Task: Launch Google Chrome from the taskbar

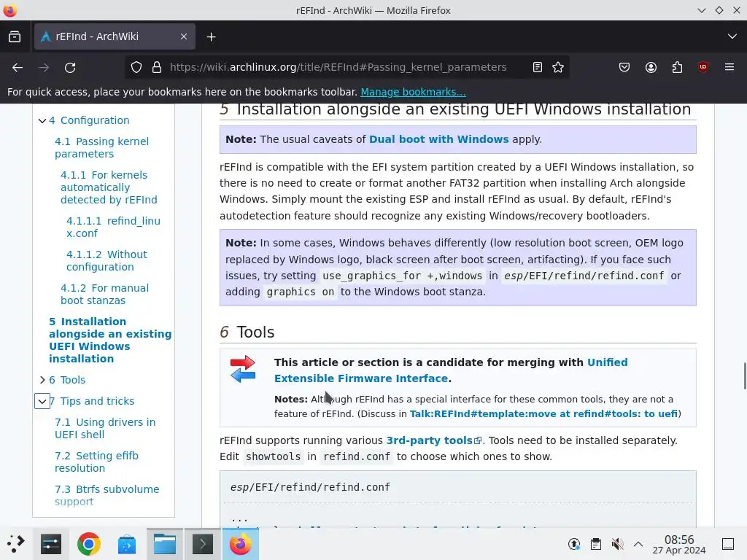Action: click(88, 544)
